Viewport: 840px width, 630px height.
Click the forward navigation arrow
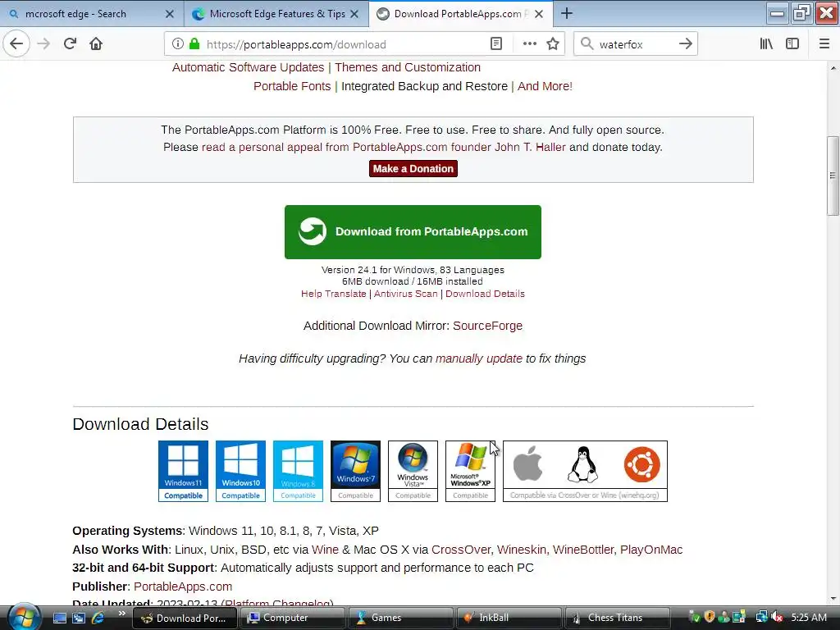pyautogui.click(x=43, y=44)
